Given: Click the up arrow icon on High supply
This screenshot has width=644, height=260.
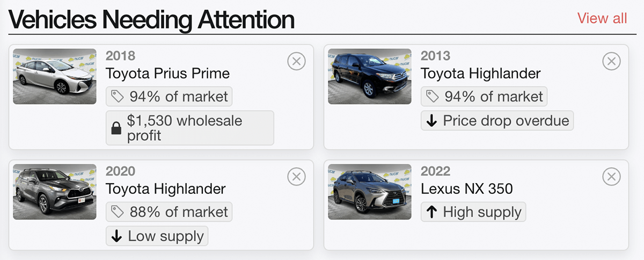Looking at the screenshot, I should [x=431, y=212].
